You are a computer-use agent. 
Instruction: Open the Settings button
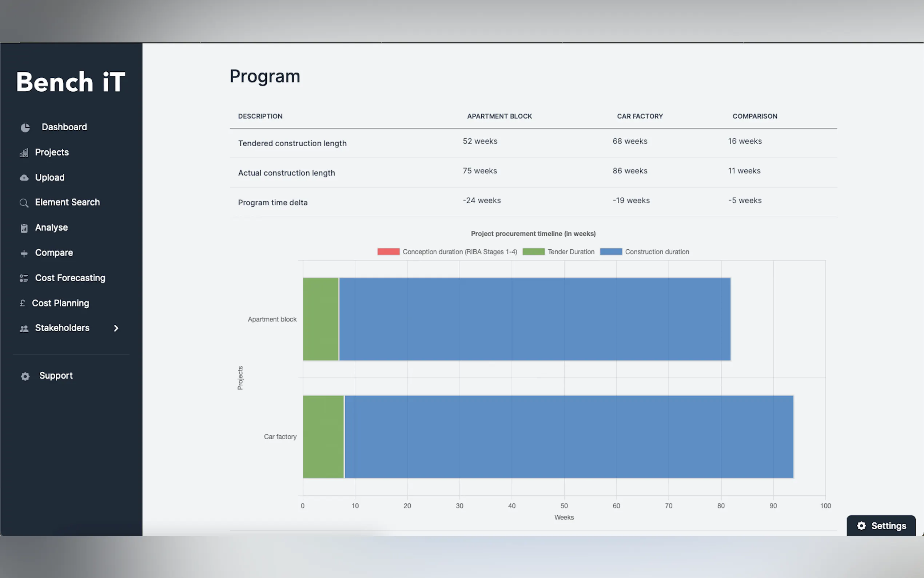(x=880, y=526)
